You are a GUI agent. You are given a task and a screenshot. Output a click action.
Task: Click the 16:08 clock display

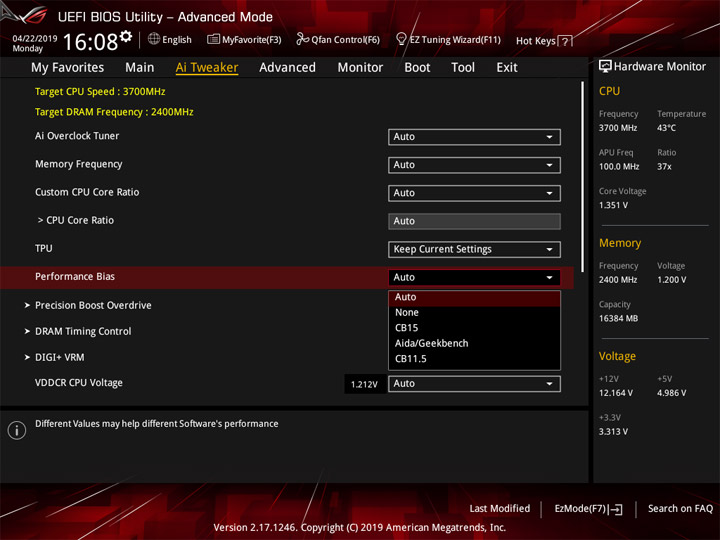pos(90,42)
